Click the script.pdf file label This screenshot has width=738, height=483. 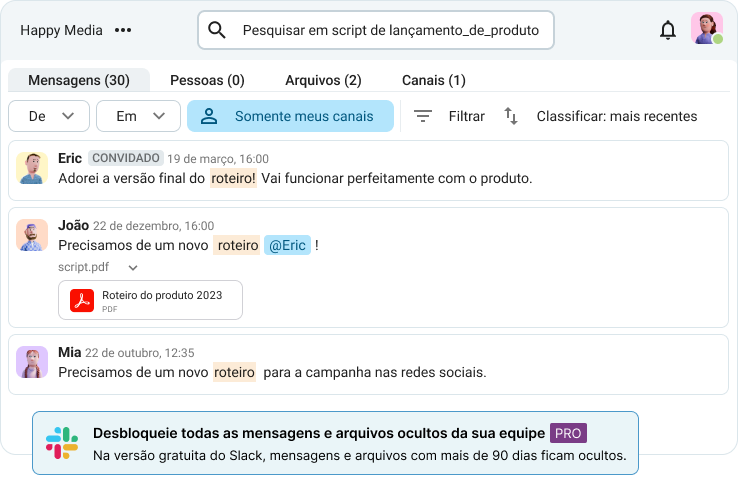83,267
